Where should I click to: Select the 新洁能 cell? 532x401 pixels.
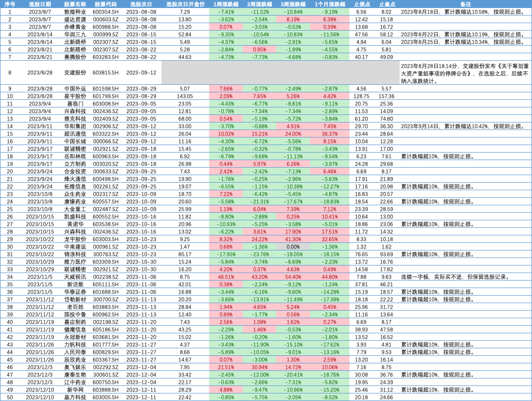click(75, 284)
